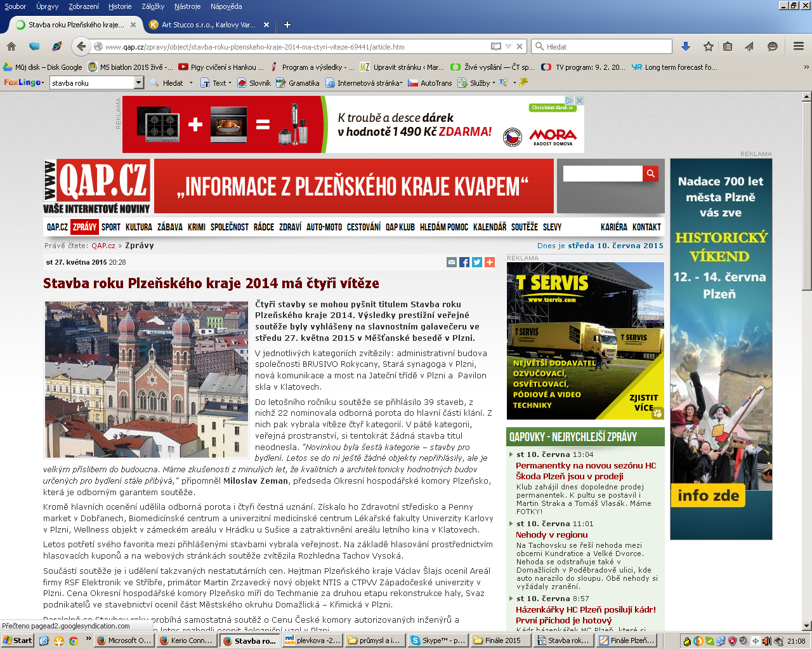812x650 pixels.
Task: Open Nehody v regionu news item
Action: tap(552, 534)
